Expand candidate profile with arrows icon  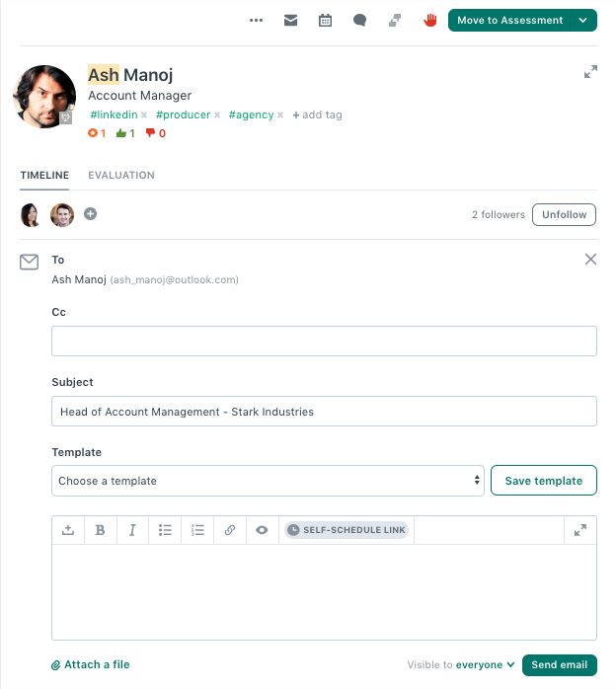590,72
